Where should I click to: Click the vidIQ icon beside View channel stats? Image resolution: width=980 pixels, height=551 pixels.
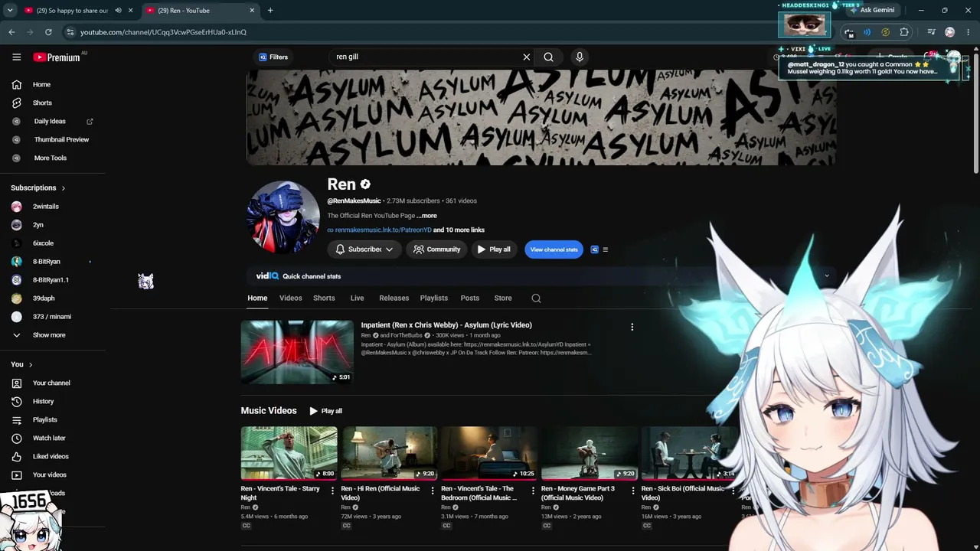(x=594, y=249)
